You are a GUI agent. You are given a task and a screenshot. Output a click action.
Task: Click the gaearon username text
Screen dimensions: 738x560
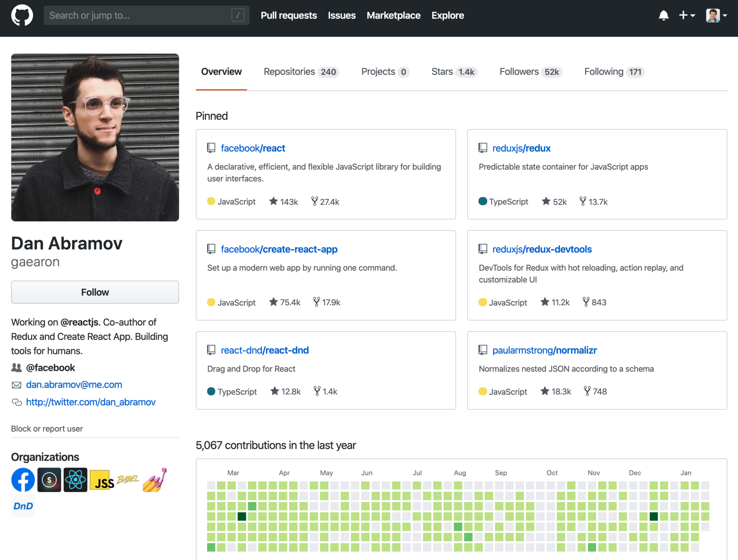pyautogui.click(x=35, y=262)
